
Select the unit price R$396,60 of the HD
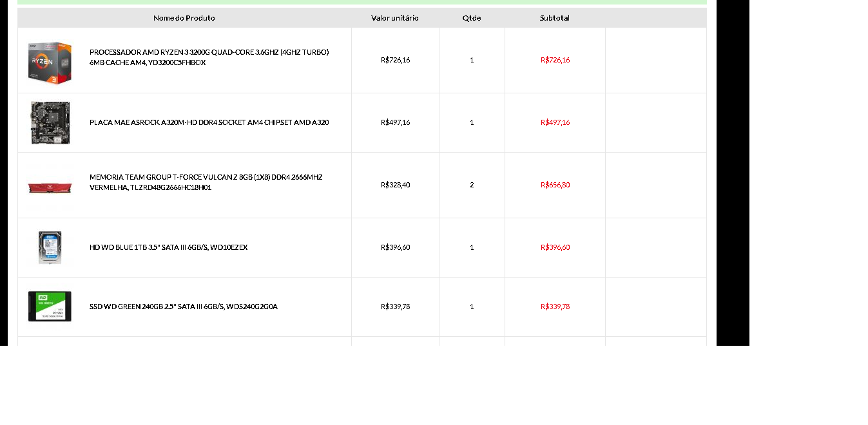click(x=395, y=247)
